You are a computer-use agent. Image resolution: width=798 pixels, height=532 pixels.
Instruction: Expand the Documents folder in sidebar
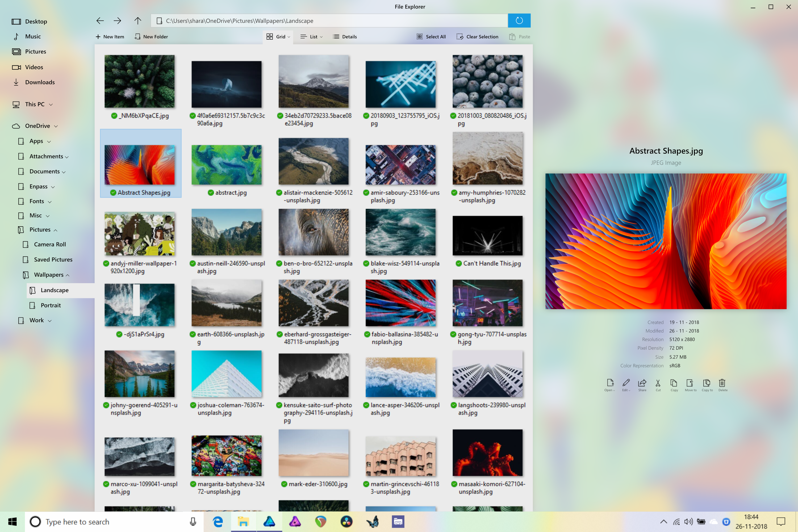(64, 172)
